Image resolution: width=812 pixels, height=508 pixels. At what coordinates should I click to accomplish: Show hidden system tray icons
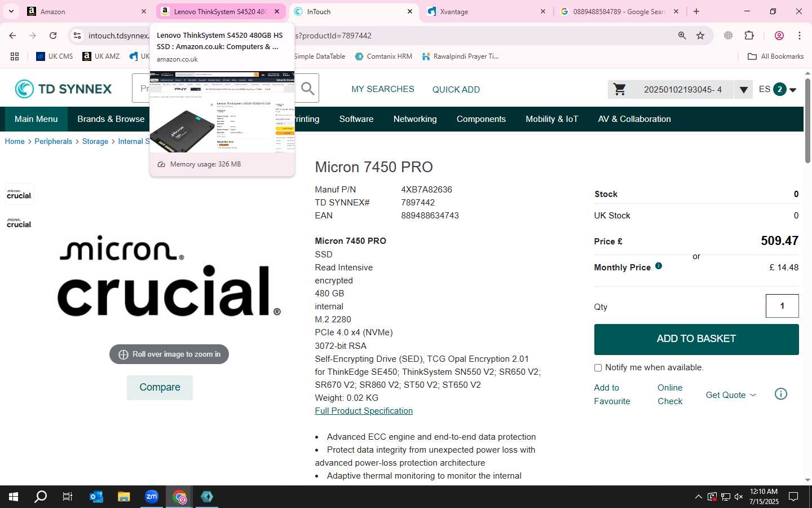[698, 497]
